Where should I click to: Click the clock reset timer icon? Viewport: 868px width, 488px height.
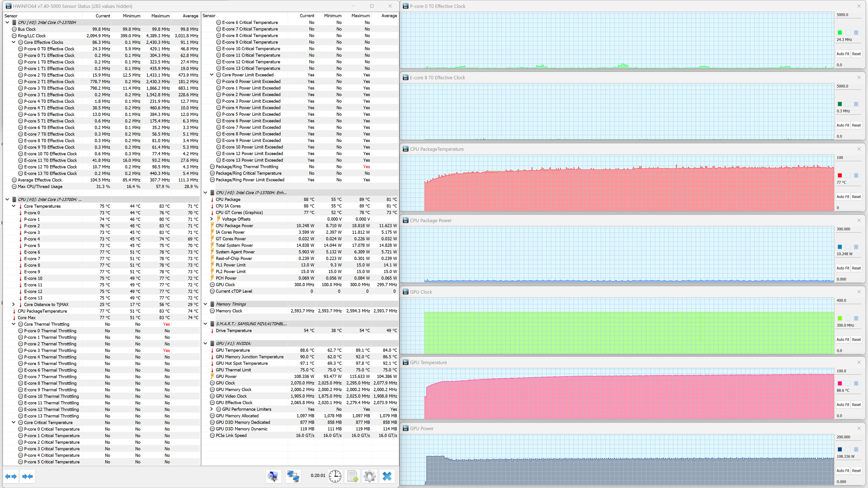click(x=335, y=476)
